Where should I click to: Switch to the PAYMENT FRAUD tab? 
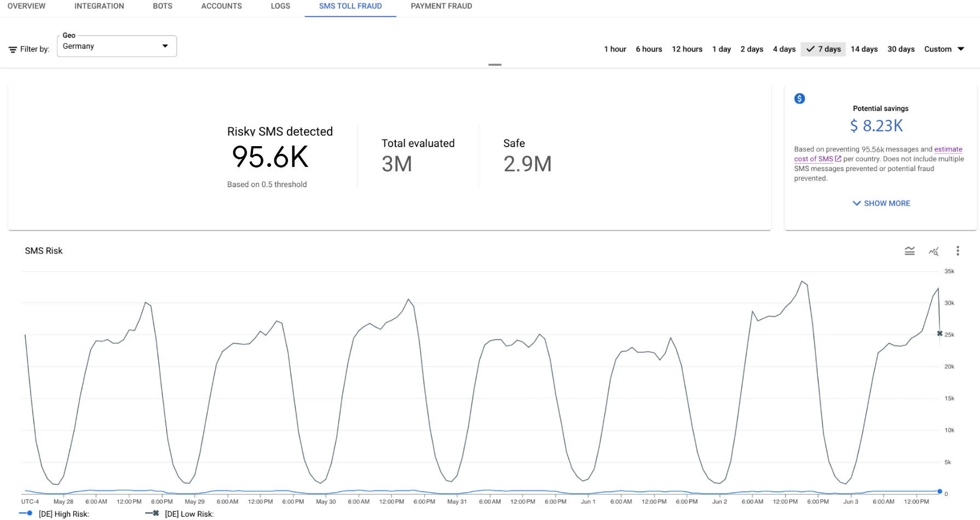(x=441, y=6)
